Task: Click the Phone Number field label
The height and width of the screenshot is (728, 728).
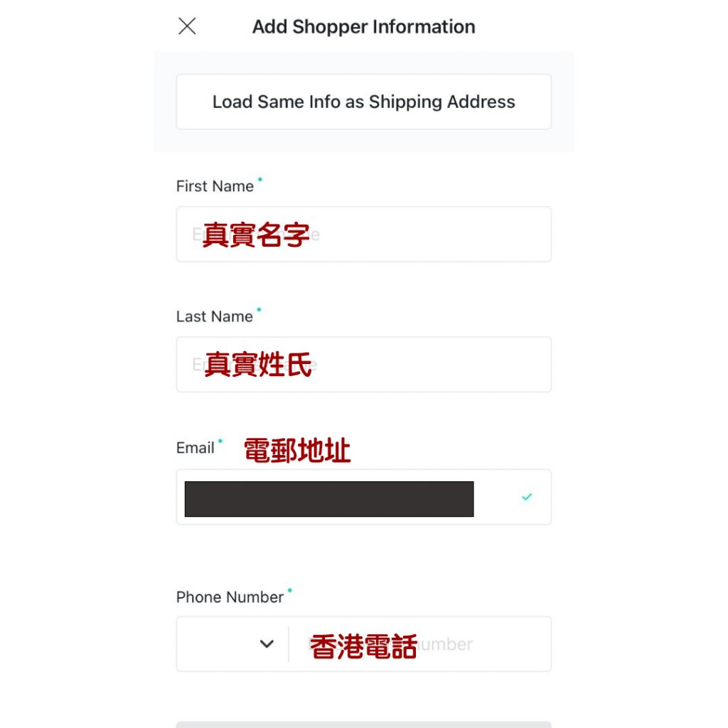Action: (x=230, y=597)
